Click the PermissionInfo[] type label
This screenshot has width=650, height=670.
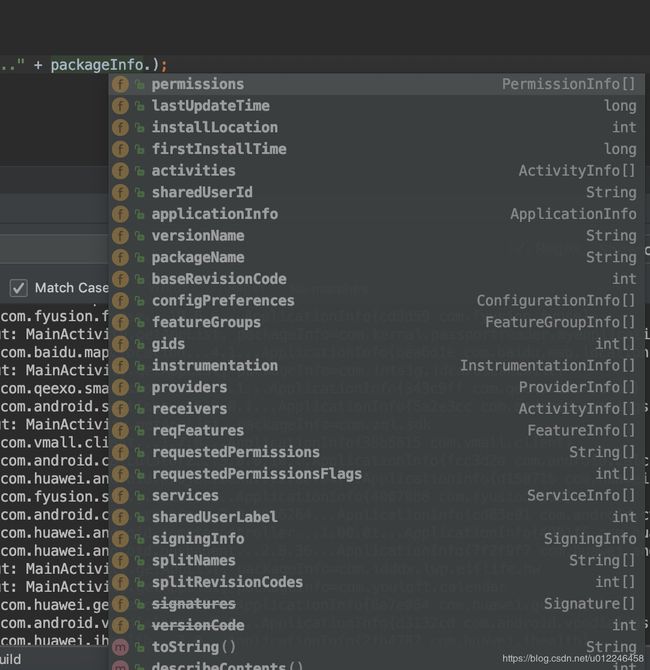pyautogui.click(x=569, y=84)
